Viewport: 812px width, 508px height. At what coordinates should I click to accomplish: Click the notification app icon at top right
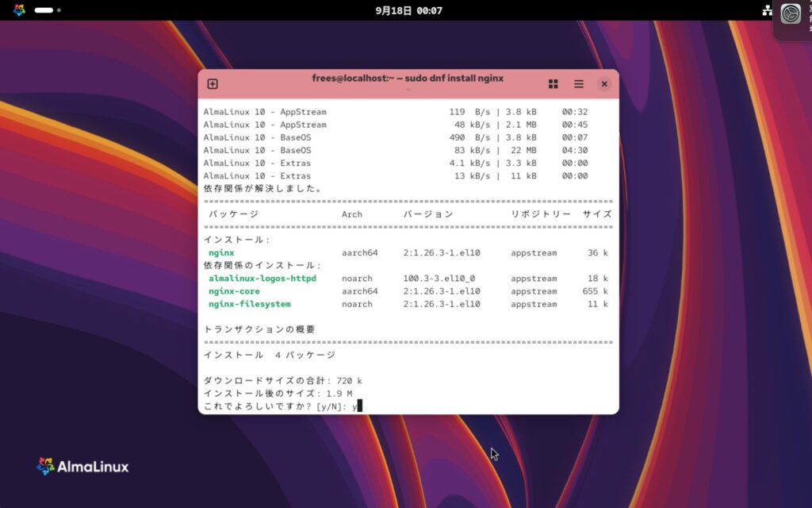(x=791, y=13)
